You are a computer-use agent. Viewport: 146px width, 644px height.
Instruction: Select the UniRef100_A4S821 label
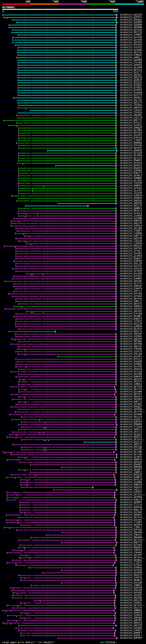[131, 125]
